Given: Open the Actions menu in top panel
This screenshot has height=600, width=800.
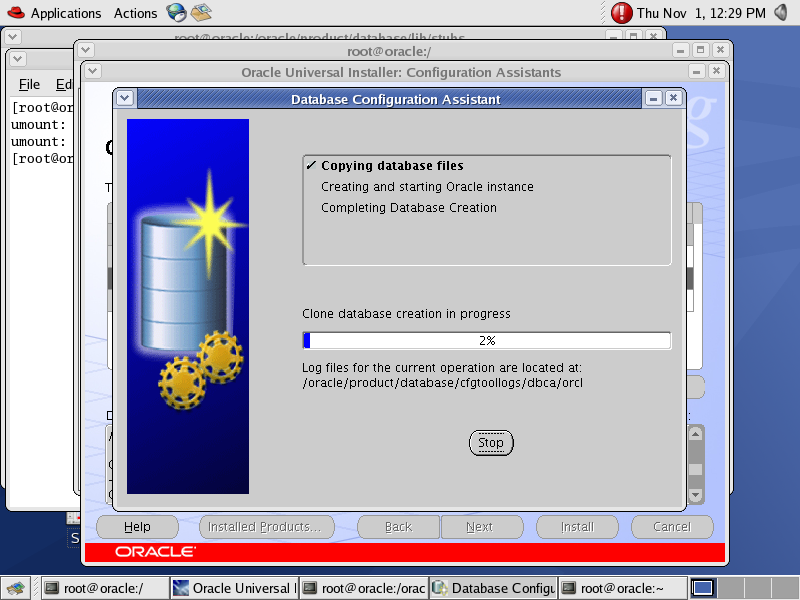Looking at the screenshot, I should (x=135, y=13).
